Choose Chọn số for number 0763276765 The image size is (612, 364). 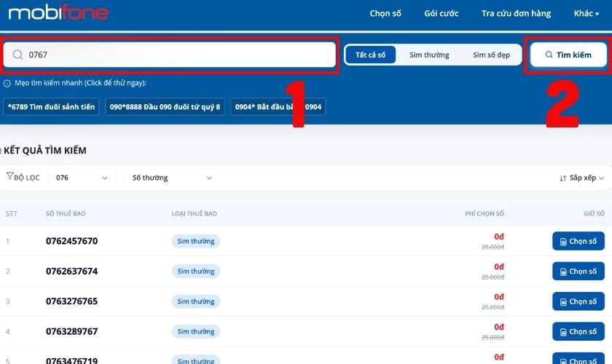coord(578,301)
